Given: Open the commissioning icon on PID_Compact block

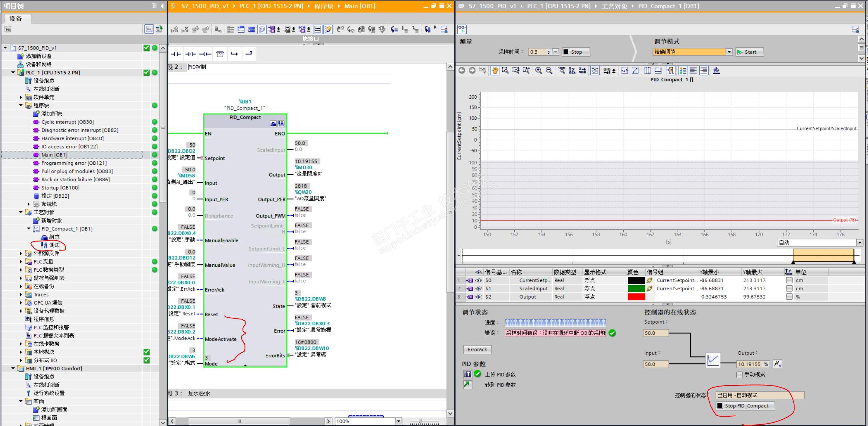Looking at the screenshot, I should pos(281,124).
